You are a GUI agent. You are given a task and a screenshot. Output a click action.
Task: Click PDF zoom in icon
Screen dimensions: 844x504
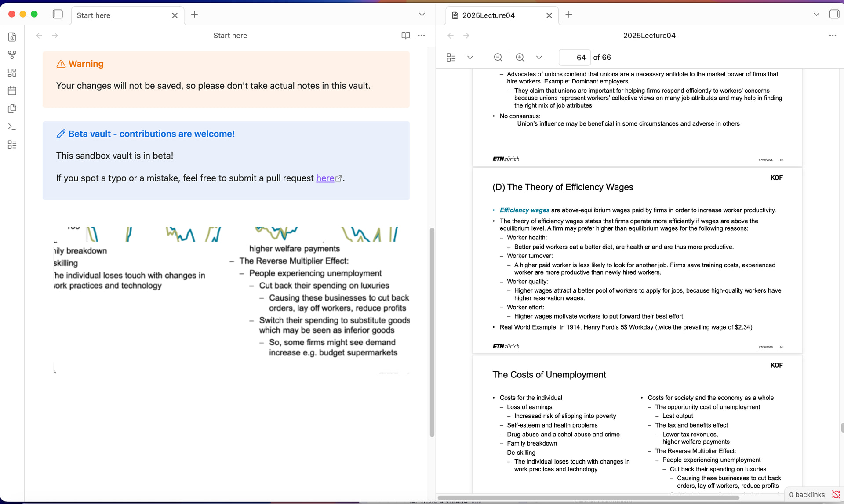point(520,58)
